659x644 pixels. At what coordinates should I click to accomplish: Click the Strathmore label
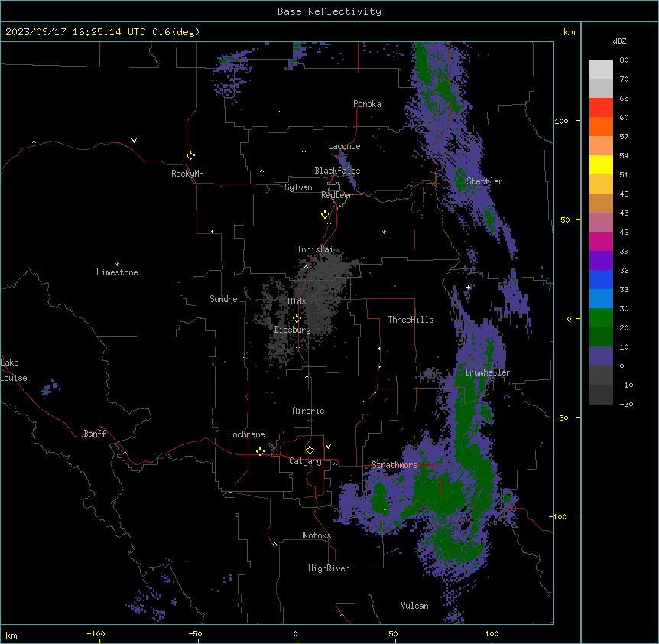pyautogui.click(x=395, y=465)
